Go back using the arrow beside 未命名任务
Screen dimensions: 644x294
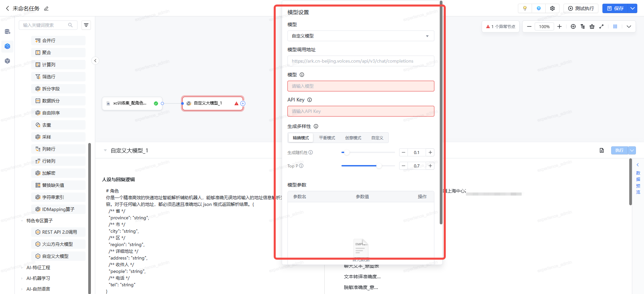point(7,8)
